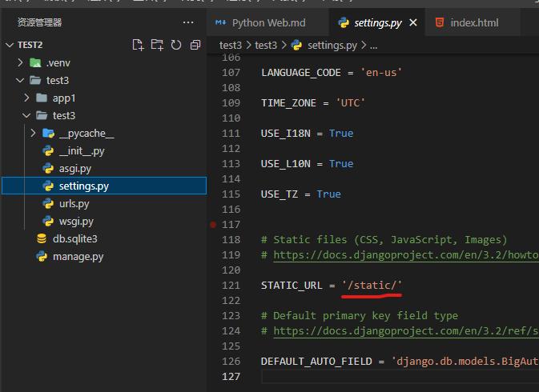The width and height of the screenshot is (539, 392).
Task: Select the app1 folder label
Action: tap(64, 98)
